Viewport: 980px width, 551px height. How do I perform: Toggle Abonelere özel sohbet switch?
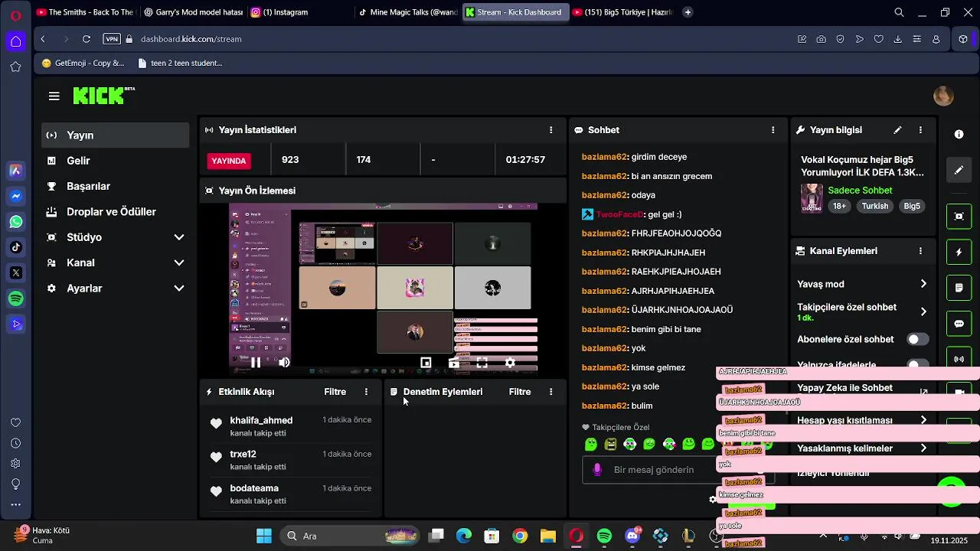tap(917, 339)
